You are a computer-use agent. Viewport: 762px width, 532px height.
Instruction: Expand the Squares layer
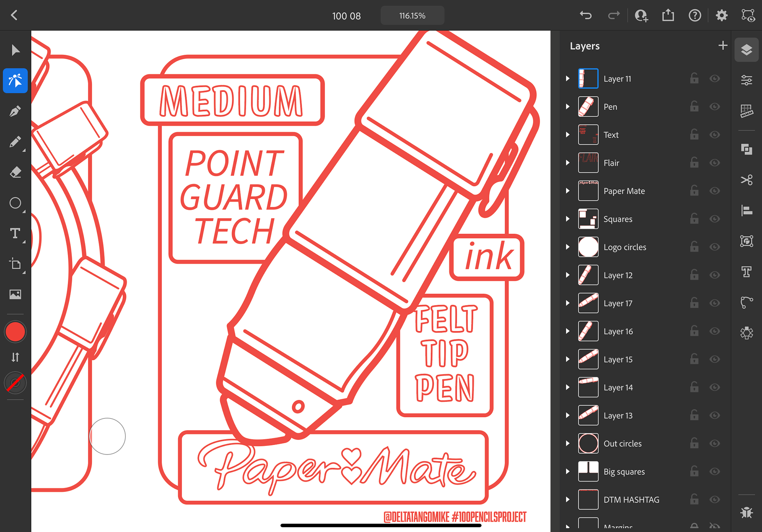(x=568, y=219)
